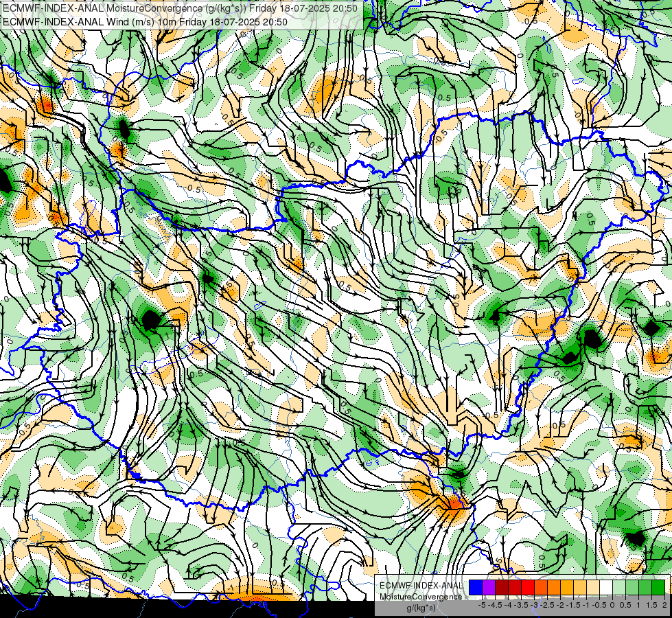Screen dimensions: 672x618
Task: Click the -3.5 tick label on the legend
Action: [x=521, y=605]
